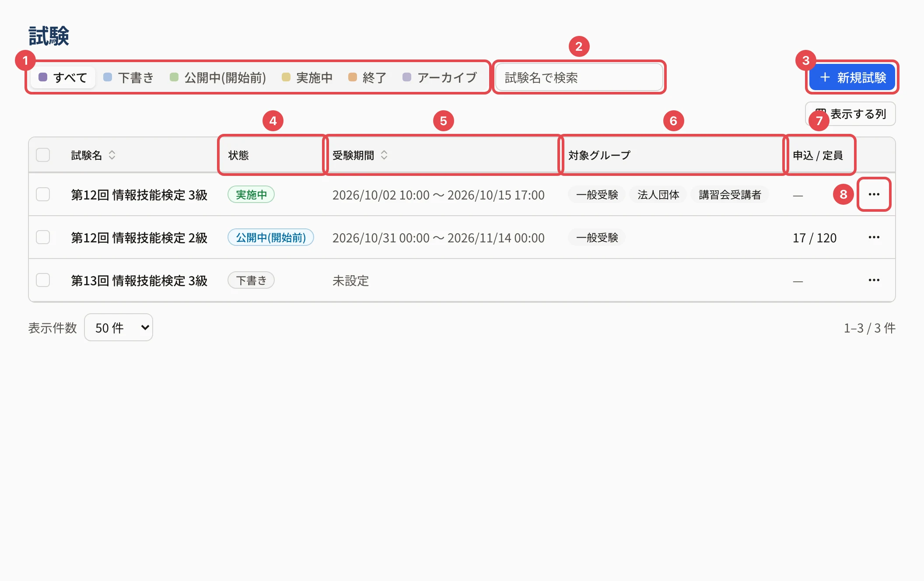924x581 pixels.
Task: Open the more-actions menu for 第13回 情報技能検定 3級
Action: pyautogui.click(x=874, y=280)
